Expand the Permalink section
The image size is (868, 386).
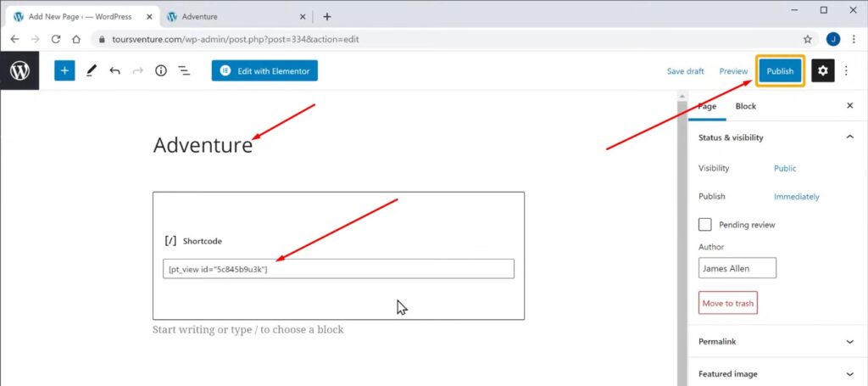click(x=850, y=342)
